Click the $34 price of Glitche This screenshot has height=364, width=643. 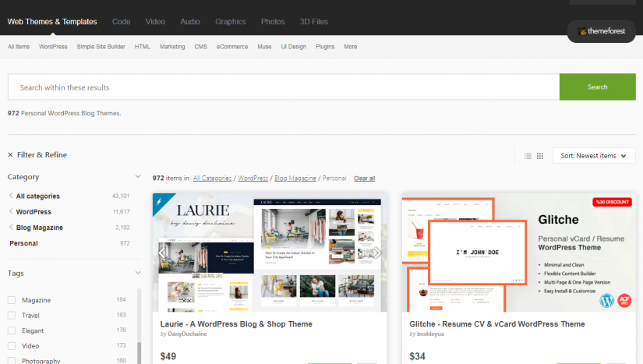[417, 356]
